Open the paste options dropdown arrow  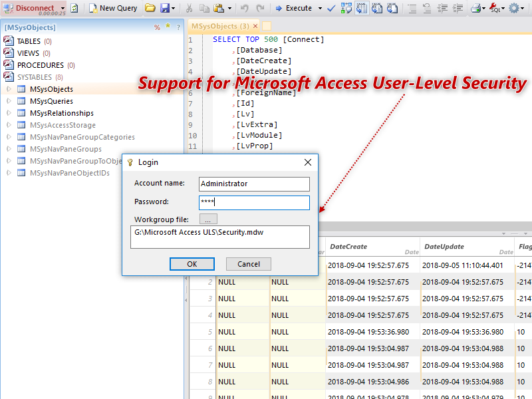pos(229,8)
